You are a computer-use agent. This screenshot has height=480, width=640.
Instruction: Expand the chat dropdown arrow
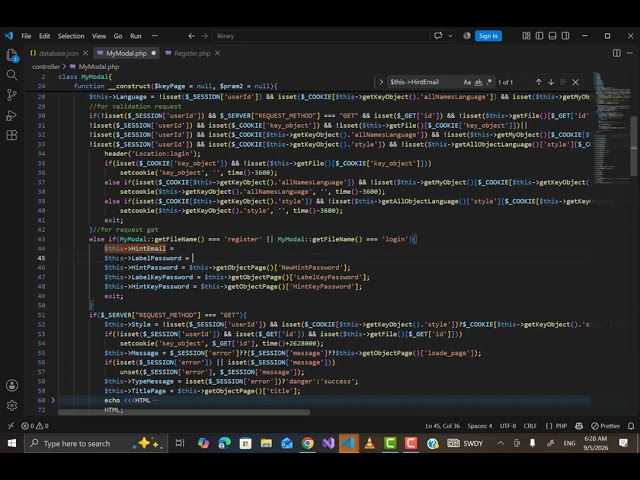[x=450, y=36]
